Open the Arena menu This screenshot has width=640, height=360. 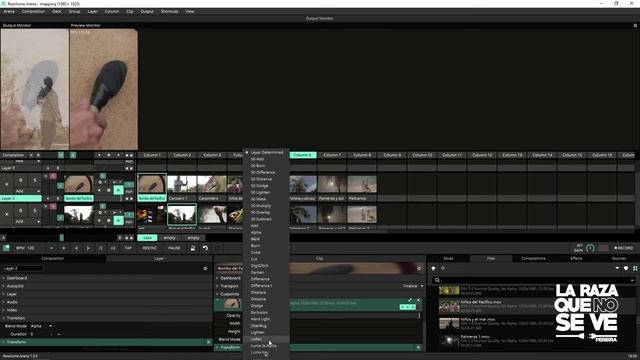tap(9, 11)
